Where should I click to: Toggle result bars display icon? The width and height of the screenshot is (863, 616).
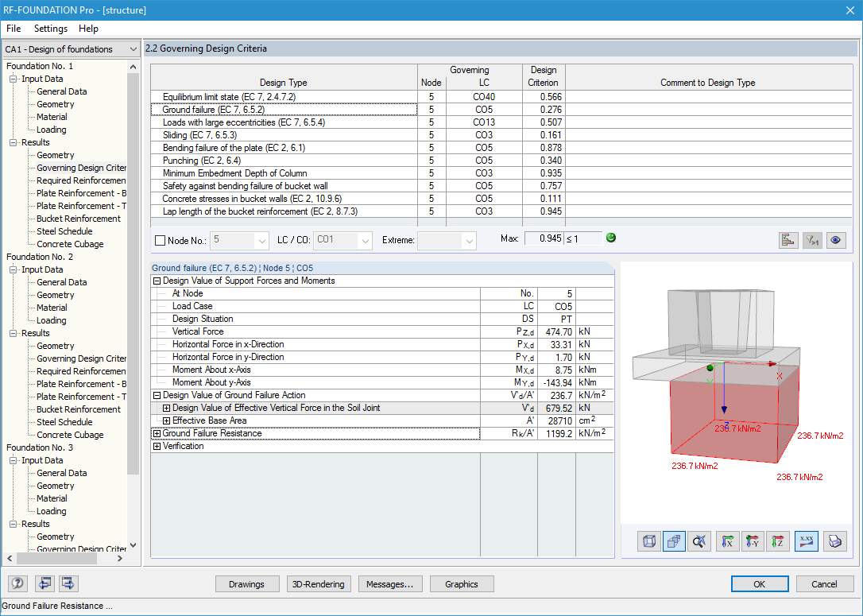788,240
